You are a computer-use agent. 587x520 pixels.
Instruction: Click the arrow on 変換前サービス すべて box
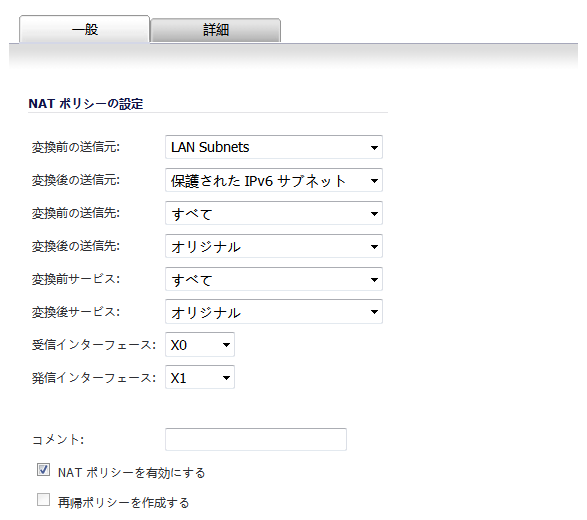(374, 279)
